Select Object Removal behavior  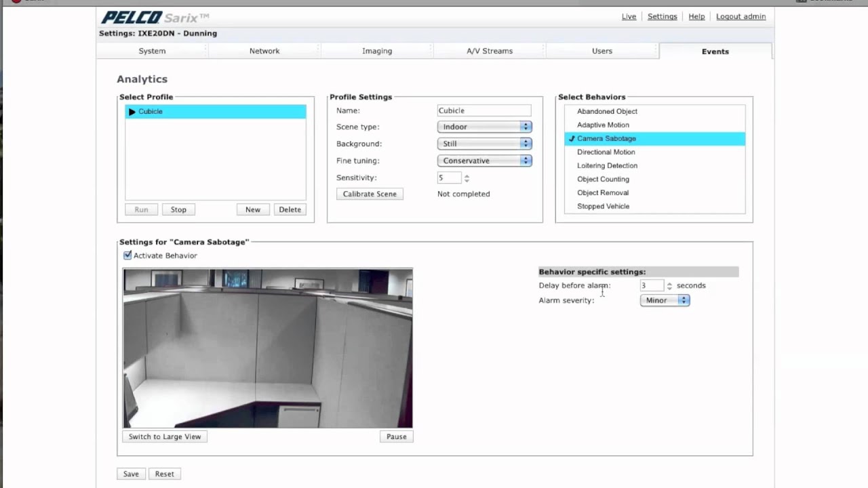coord(655,192)
